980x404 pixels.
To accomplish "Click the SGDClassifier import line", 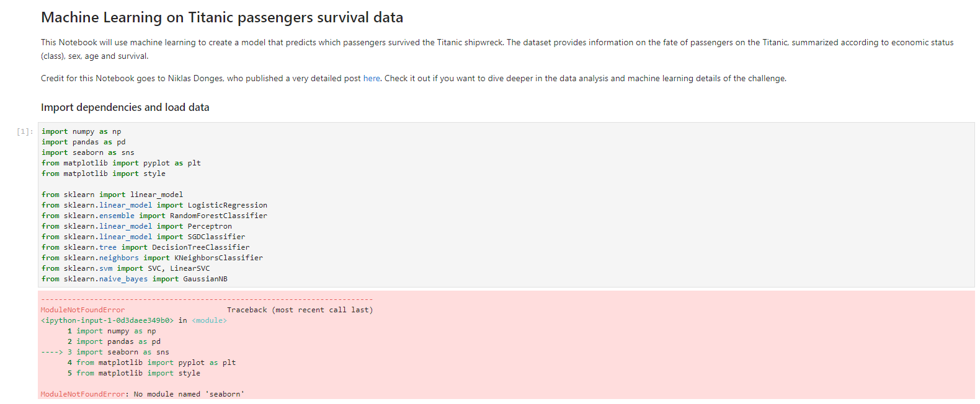I will tap(143, 237).
